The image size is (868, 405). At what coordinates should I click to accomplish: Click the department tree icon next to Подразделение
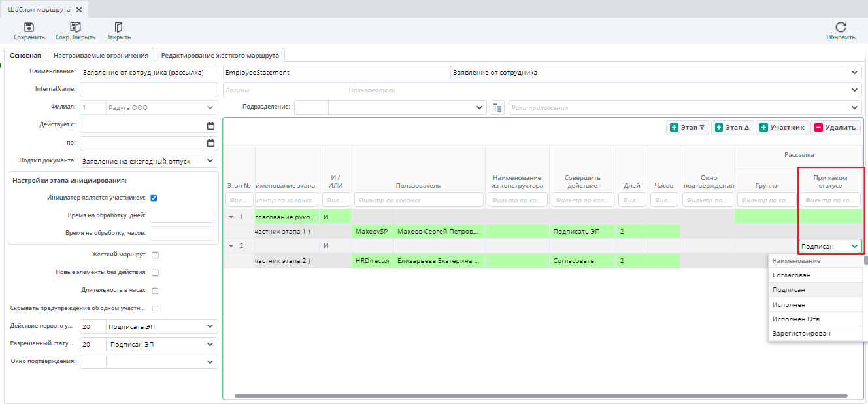[497, 107]
